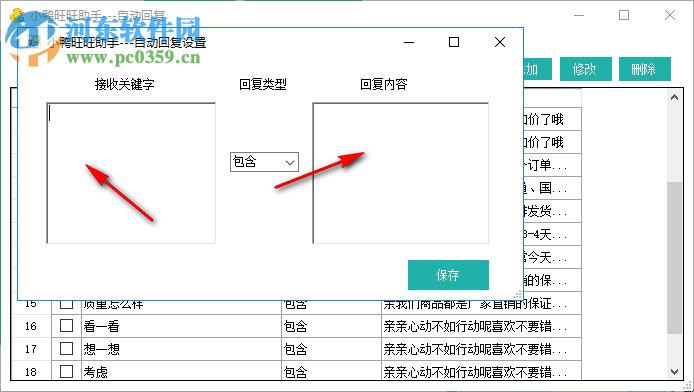Click 包含 type cell in row 16

coord(331,326)
